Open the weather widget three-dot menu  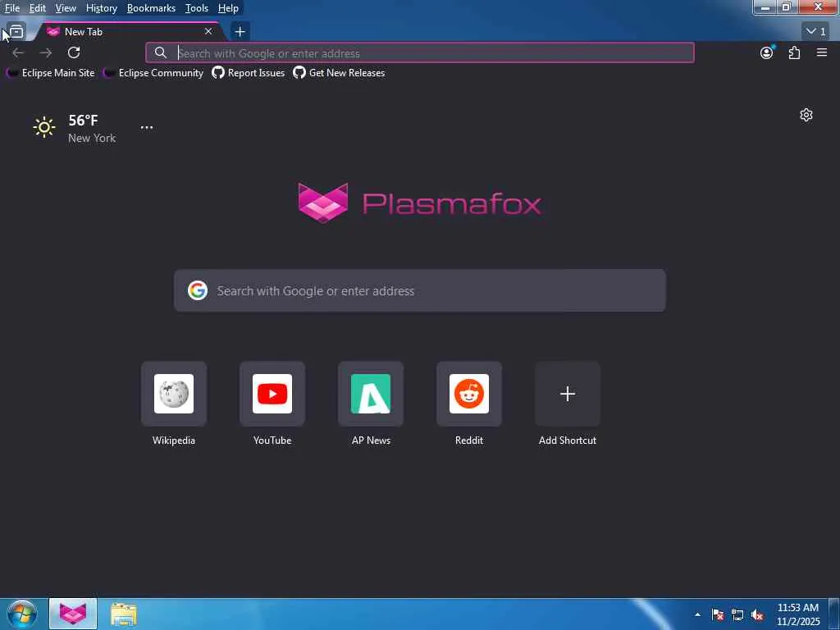pos(147,127)
